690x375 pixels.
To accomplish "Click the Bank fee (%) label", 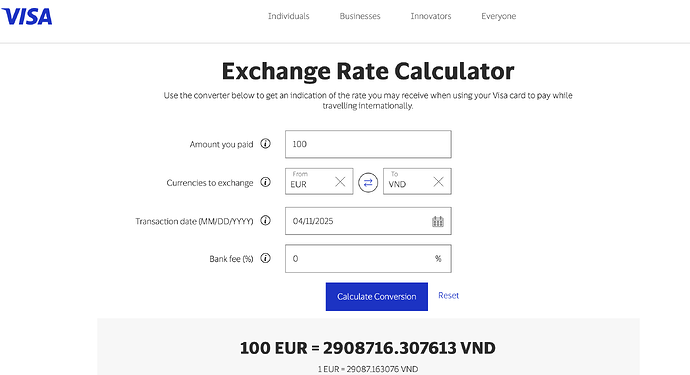I will pos(231,259).
